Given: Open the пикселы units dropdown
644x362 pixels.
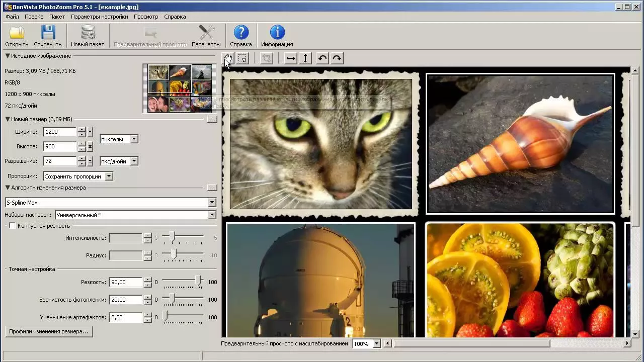Looking at the screenshot, I should click(x=134, y=139).
